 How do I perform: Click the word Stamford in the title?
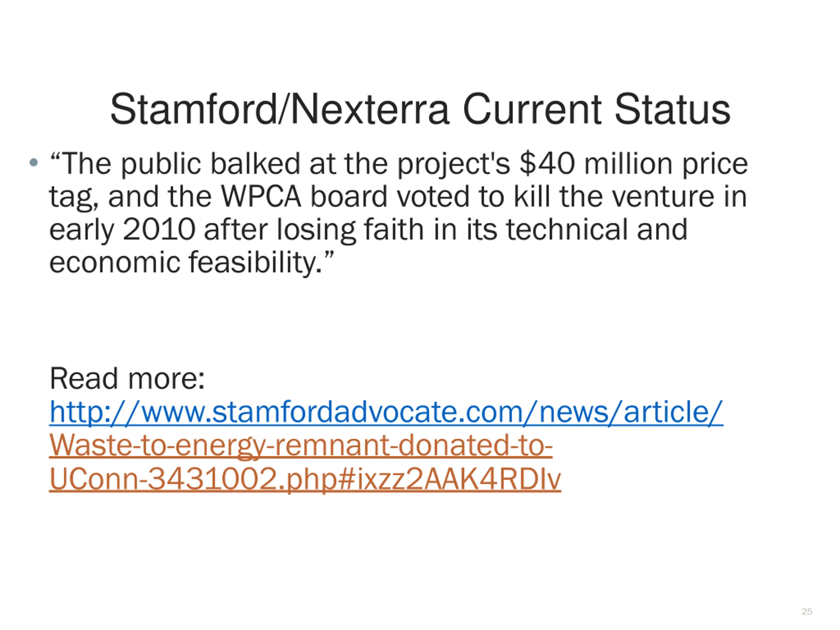pyautogui.click(x=193, y=109)
